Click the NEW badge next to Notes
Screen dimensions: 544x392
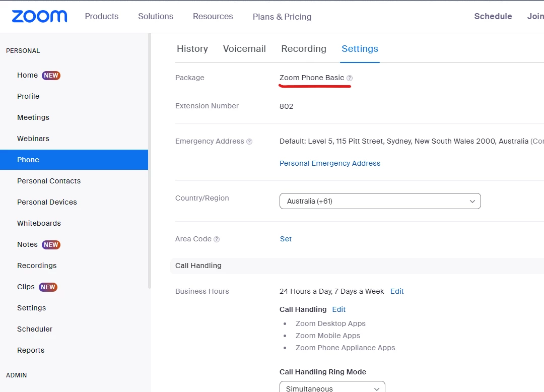click(x=51, y=244)
